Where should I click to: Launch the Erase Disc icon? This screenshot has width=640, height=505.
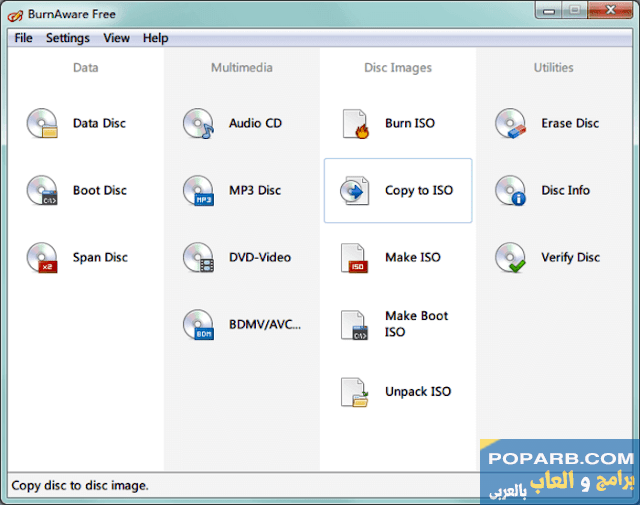[510, 124]
